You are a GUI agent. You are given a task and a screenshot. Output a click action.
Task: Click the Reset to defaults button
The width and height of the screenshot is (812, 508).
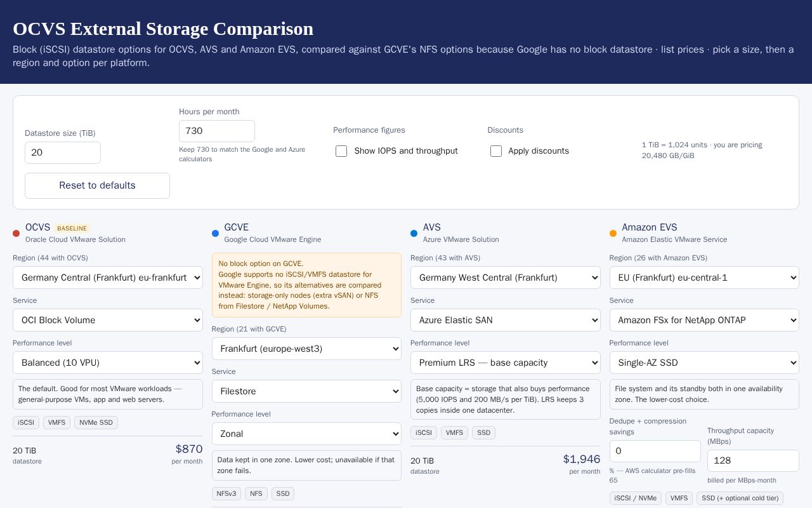97,185
